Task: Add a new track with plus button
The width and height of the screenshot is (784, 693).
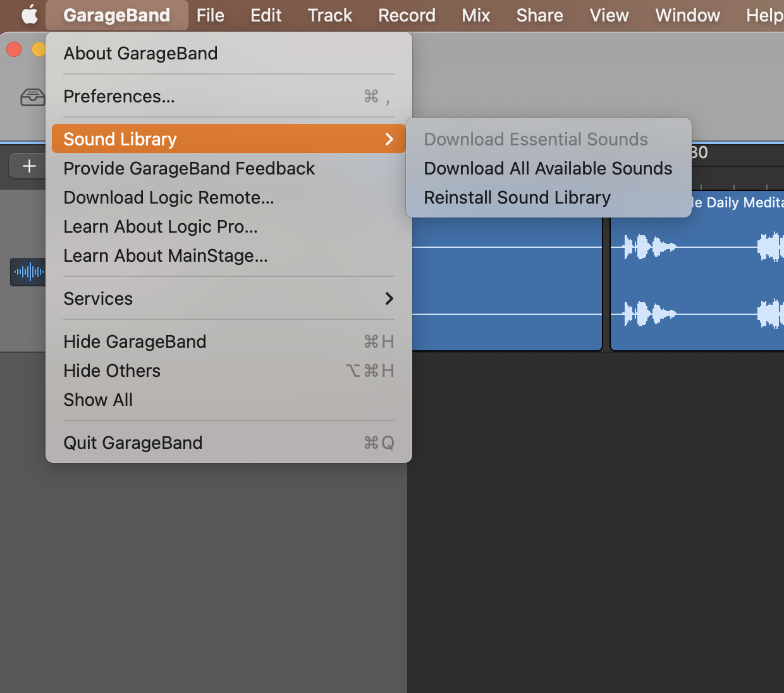Action: (29, 166)
